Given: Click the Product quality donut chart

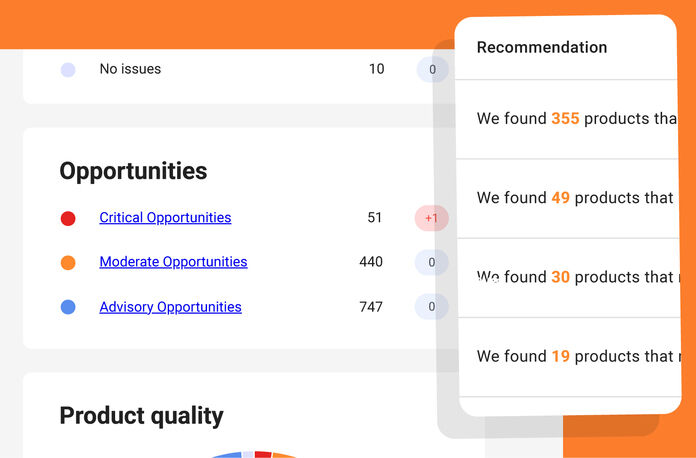Looking at the screenshot, I should (x=255, y=453).
